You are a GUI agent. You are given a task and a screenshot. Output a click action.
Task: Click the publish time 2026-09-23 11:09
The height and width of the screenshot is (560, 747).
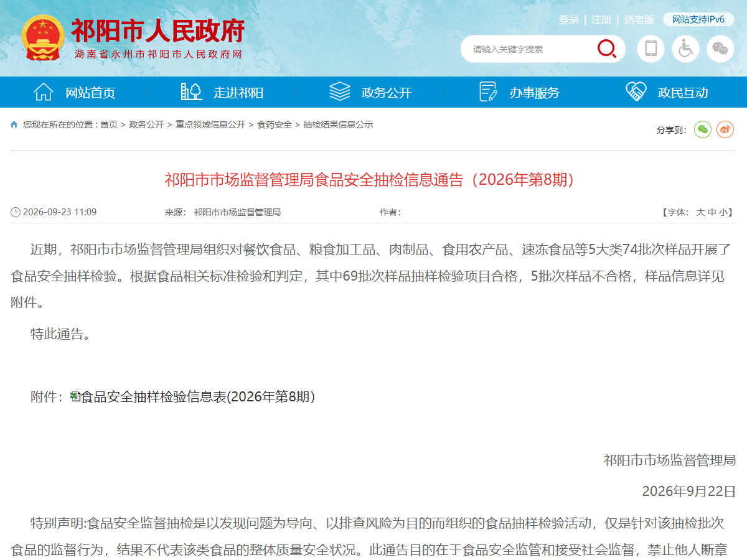(60, 212)
